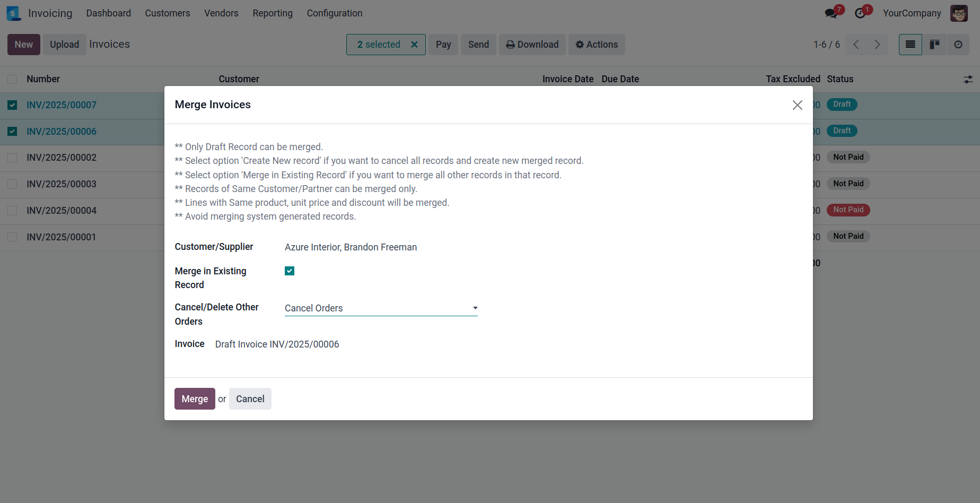This screenshot has height=503, width=980.
Task: Clear selection using X on 2 selected
Action: tap(414, 45)
